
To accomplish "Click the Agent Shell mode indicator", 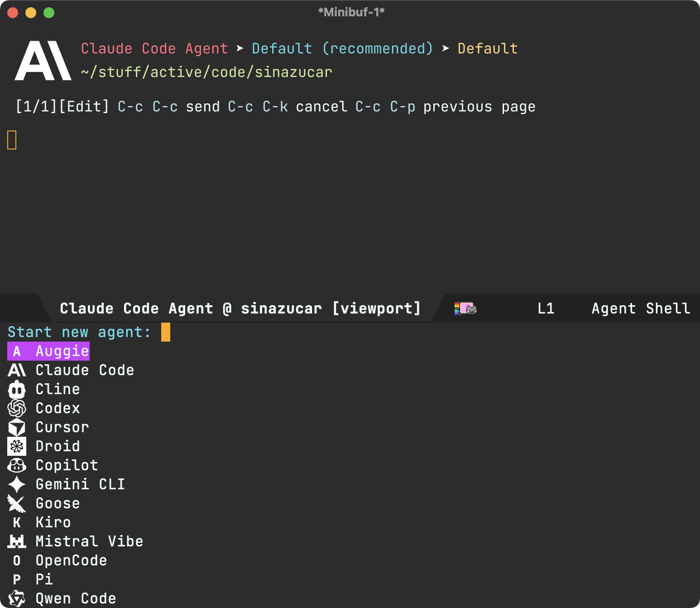I will pyautogui.click(x=640, y=309).
